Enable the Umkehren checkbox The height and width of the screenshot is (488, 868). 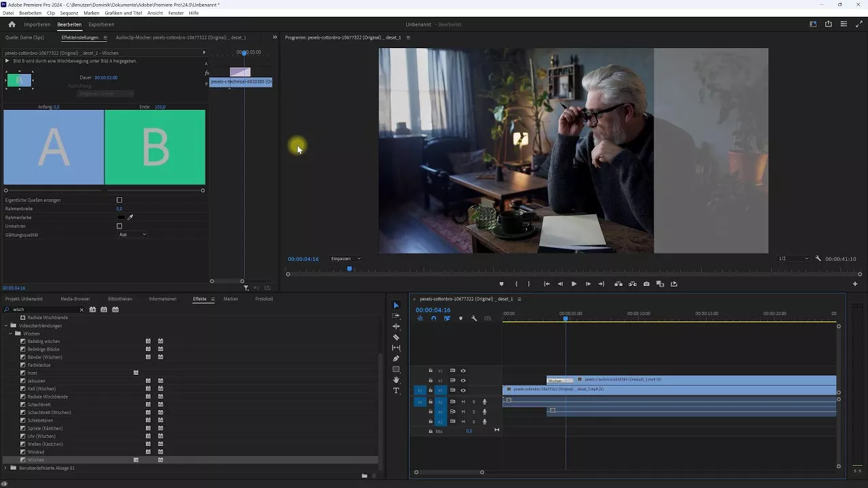[119, 225]
